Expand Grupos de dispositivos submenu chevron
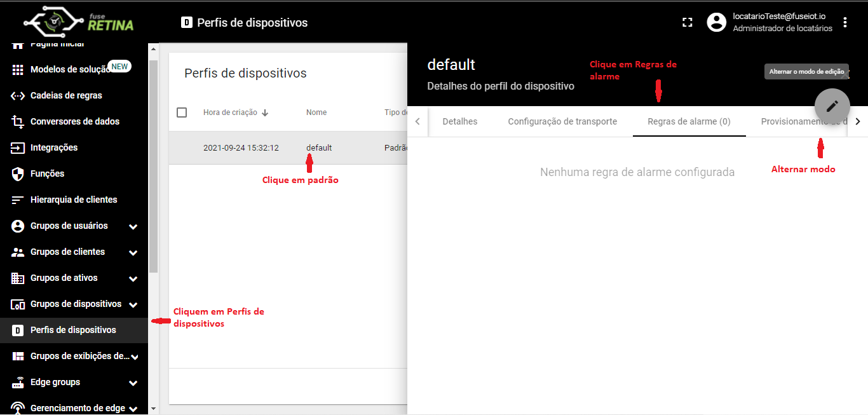The height and width of the screenshot is (415, 868). [x=133, y=305]
